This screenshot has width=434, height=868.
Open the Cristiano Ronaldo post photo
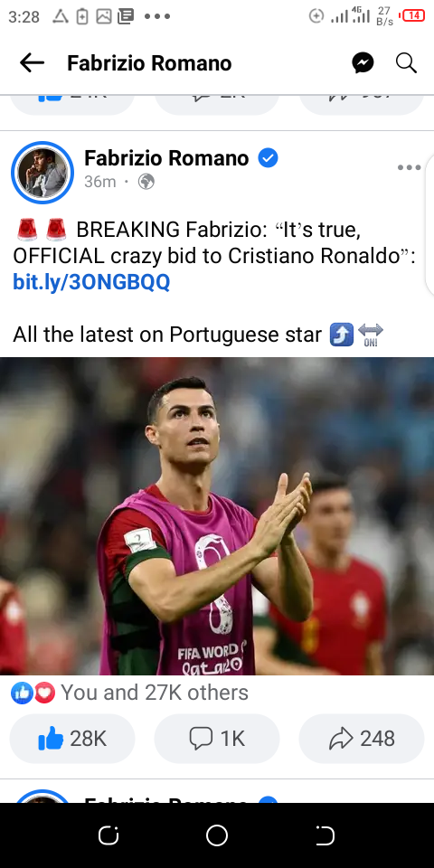pyautogui.click(x=217, y=516)
